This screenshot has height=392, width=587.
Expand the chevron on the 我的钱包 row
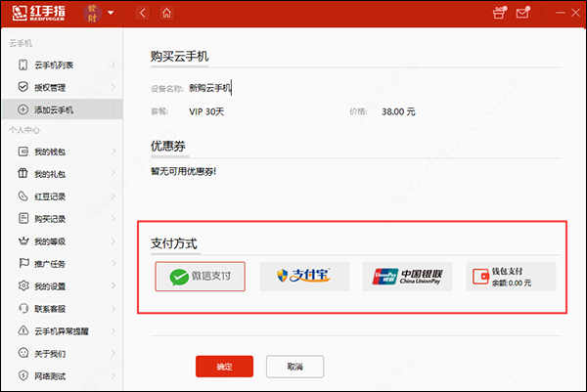pos(113,152)
